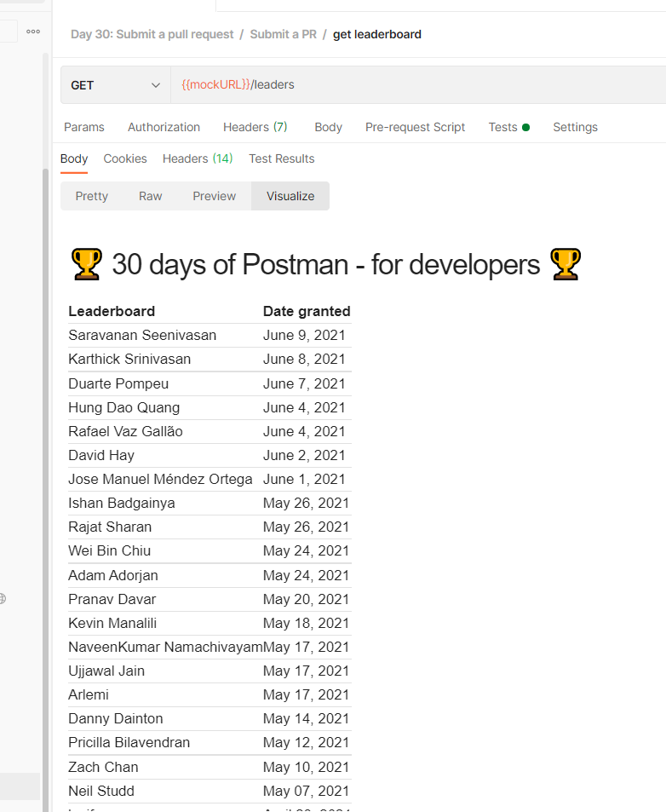Click the 'Date granted' column header
666x812 pixels.
pos(307,311)
